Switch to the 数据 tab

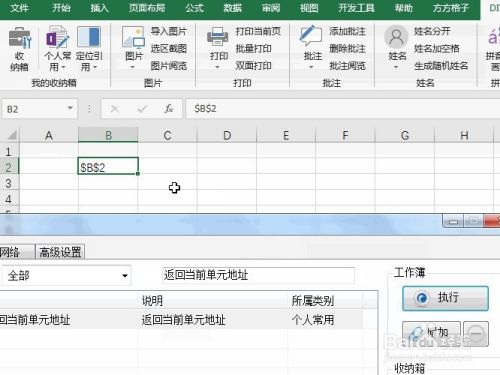pyautogui.click(x=232, y=8)
